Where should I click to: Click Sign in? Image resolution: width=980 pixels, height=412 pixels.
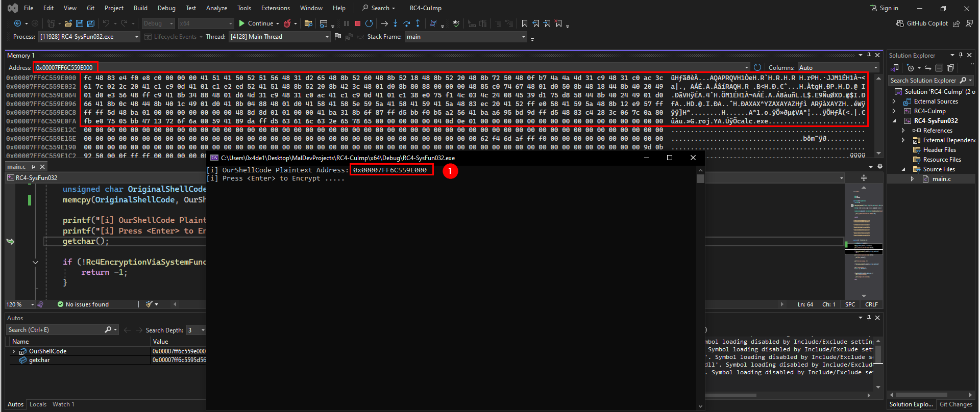click(885, 8)
